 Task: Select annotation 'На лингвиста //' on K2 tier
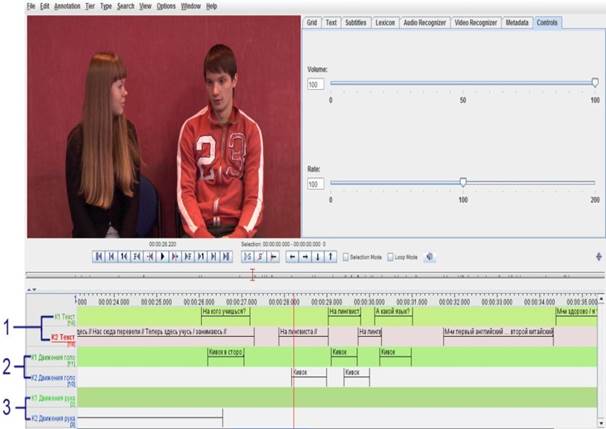pyautogui.click(x=303, y=336)
